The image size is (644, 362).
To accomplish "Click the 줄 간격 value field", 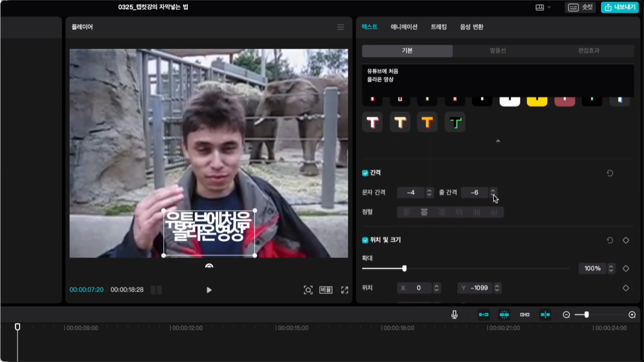I will coord(474,192).
